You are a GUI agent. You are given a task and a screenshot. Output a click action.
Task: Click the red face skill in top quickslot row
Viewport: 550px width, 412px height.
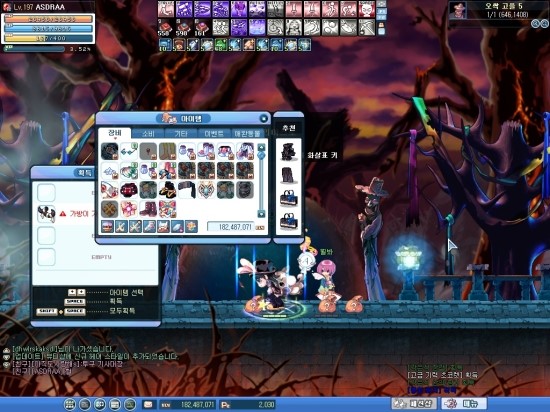[x=366, y=9]
